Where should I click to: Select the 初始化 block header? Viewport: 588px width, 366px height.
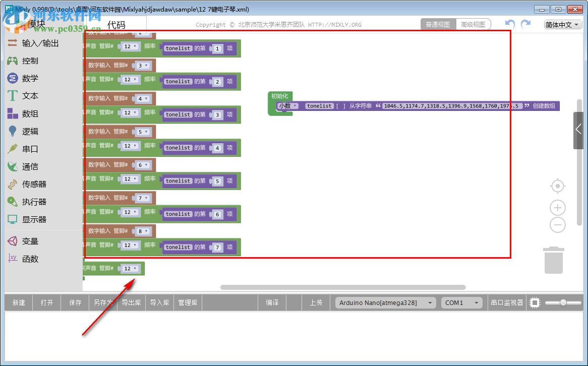click(280, 96)
